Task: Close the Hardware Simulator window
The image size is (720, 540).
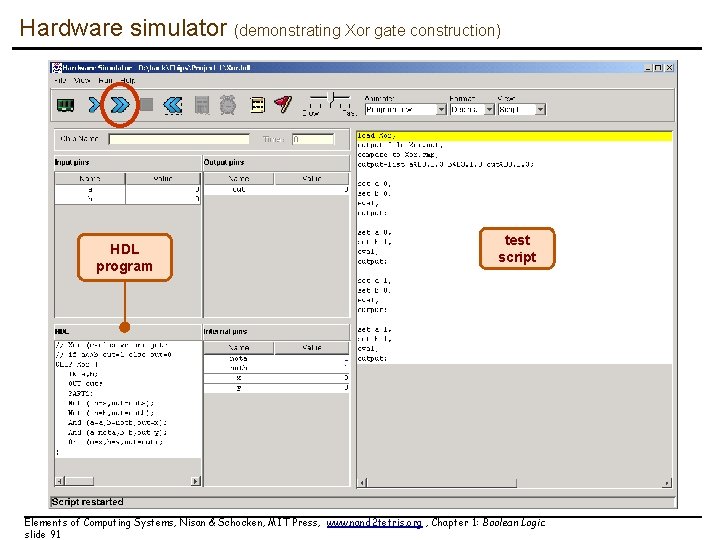Action: (x=669, y=68)
